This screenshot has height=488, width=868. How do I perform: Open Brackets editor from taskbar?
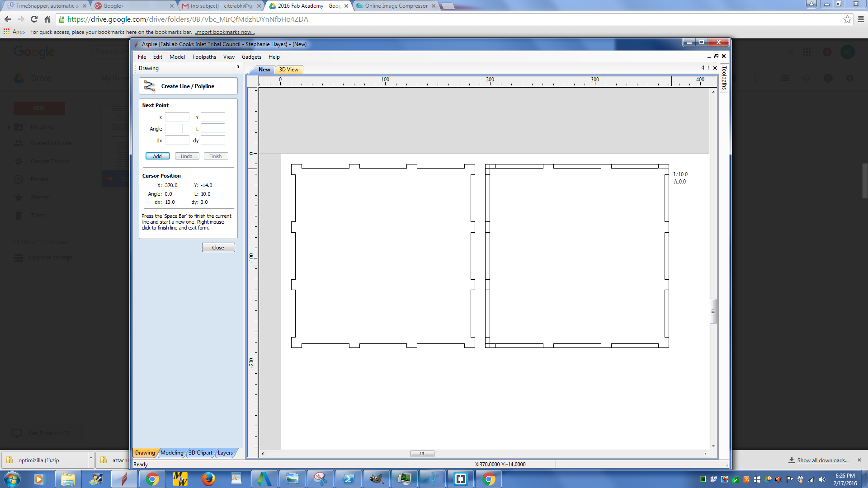point(460,479)
